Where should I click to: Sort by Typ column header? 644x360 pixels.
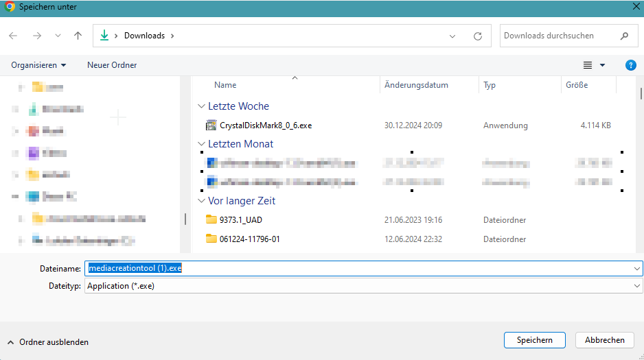pyautogui.click(x=490, y=85)
